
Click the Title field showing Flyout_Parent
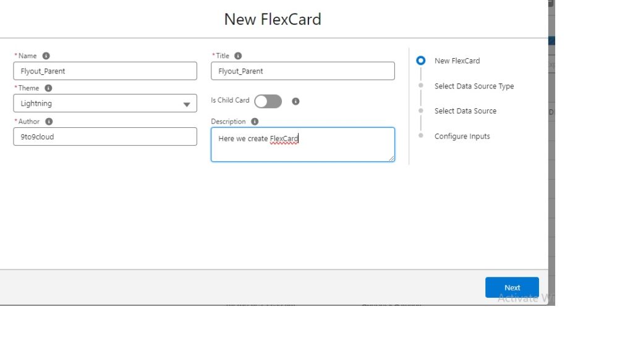pos(303,70)
